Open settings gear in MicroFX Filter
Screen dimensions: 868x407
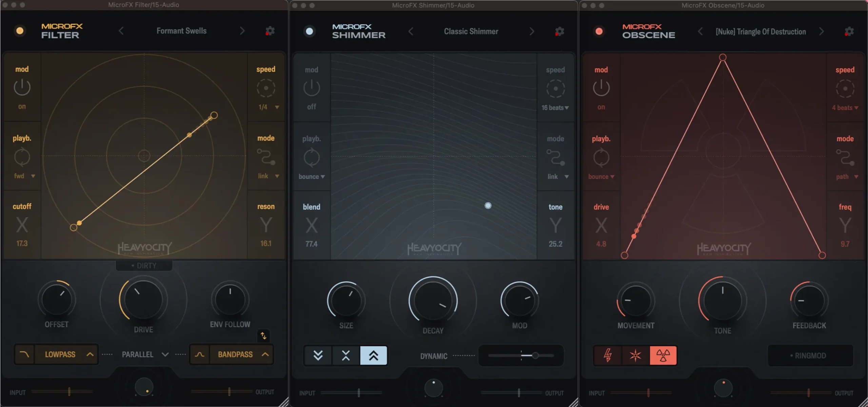point(270,31)
